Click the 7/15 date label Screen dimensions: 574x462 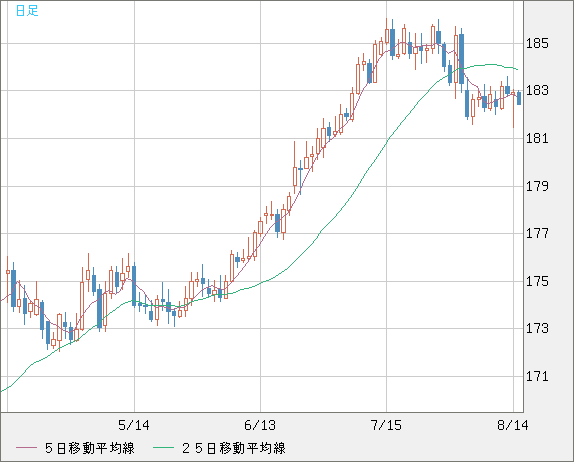pos(386,425)
